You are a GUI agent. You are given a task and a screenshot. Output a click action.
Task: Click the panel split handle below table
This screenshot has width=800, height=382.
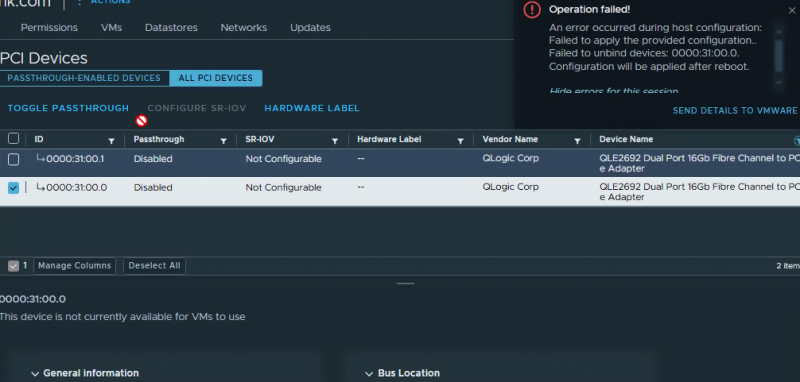point(406,284)
